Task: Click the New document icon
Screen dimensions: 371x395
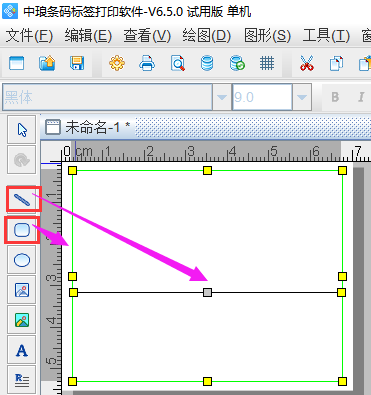Action: point(16,63)
